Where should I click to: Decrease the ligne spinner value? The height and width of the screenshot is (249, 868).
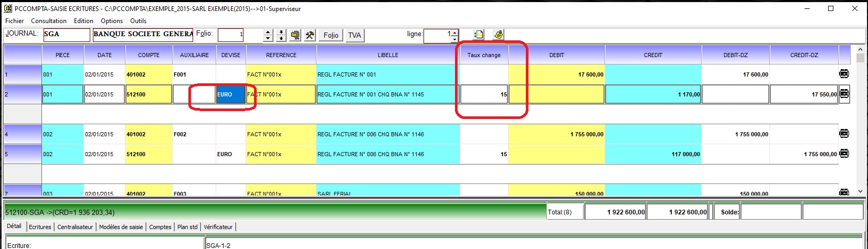454,38
